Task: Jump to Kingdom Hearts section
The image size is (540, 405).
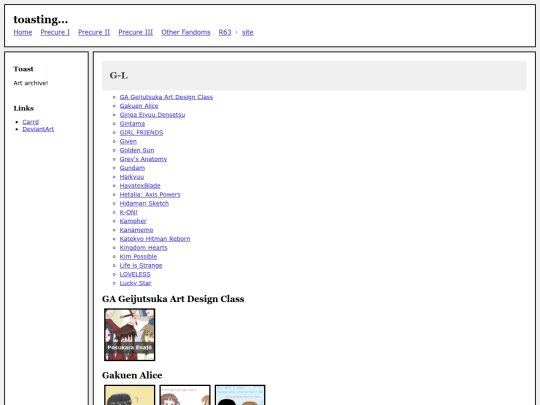Action: point(144,248)
